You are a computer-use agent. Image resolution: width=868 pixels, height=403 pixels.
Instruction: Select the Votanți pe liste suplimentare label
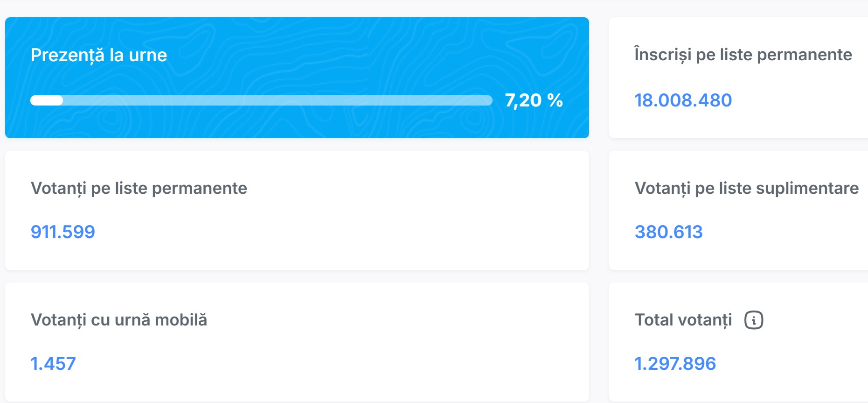click(746, 188)
